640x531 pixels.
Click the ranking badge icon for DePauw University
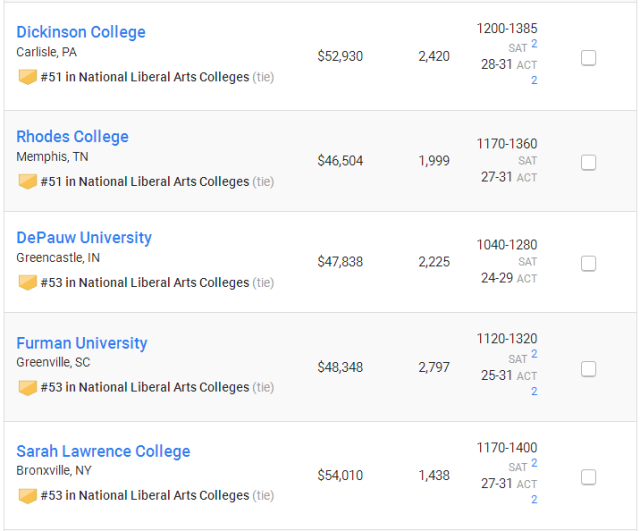[x=28, y=282]
